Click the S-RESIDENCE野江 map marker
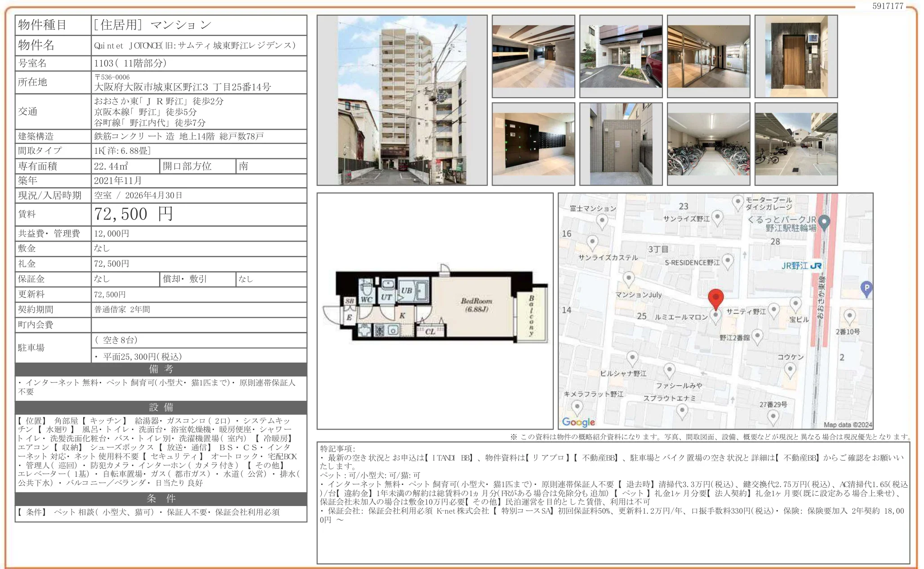Viewport: 924px width, 569px height. click(x=728, y=261)
